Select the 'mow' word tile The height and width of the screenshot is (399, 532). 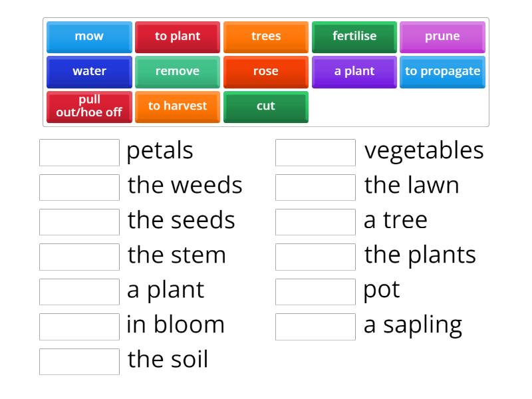(89, 37)
